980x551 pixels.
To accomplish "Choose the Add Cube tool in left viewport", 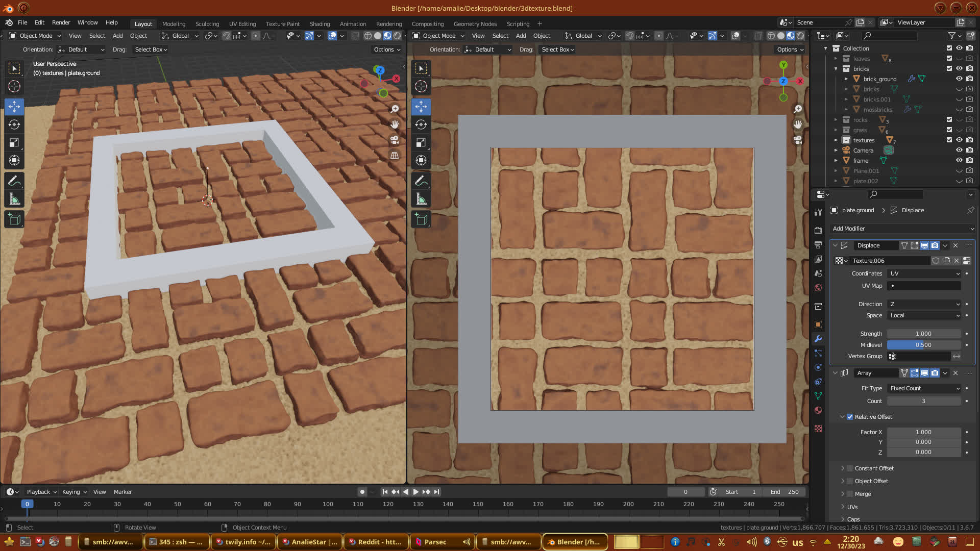I will pos(14,219).
